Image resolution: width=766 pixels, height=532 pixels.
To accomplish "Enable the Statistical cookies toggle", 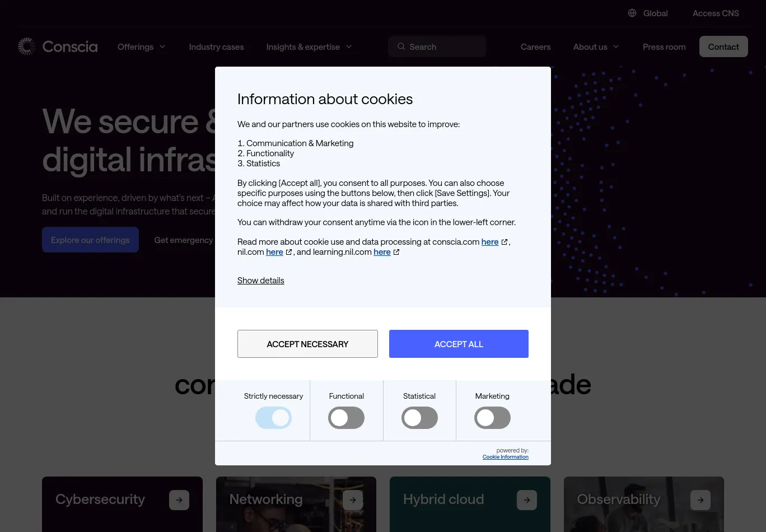I will [419, 418].
